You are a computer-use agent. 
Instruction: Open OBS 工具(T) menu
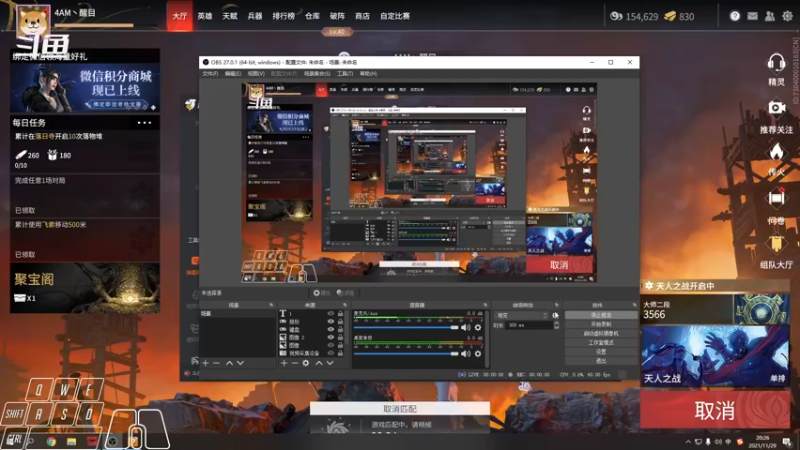[345, 74]
